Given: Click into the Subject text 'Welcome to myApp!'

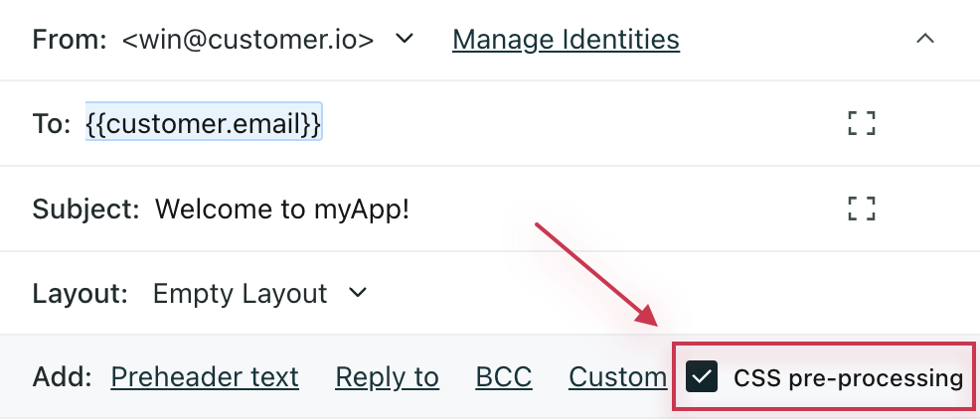Looking at the screenshot, I should (282, 209).
